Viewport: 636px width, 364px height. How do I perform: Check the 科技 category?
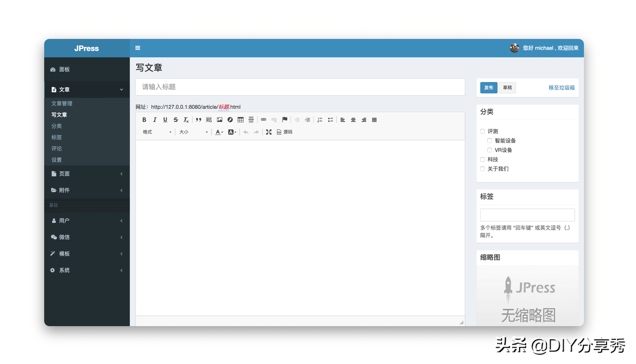482,159
